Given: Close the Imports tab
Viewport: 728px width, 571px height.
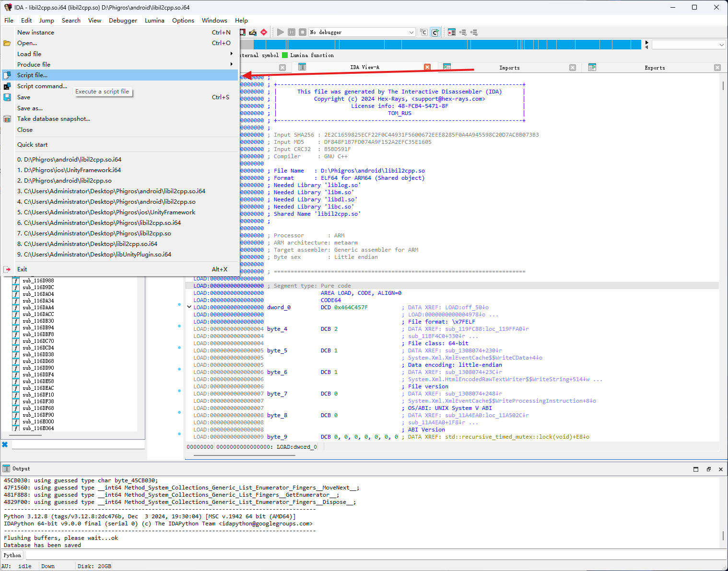Looking at the screenshot, I should [572, 68].
